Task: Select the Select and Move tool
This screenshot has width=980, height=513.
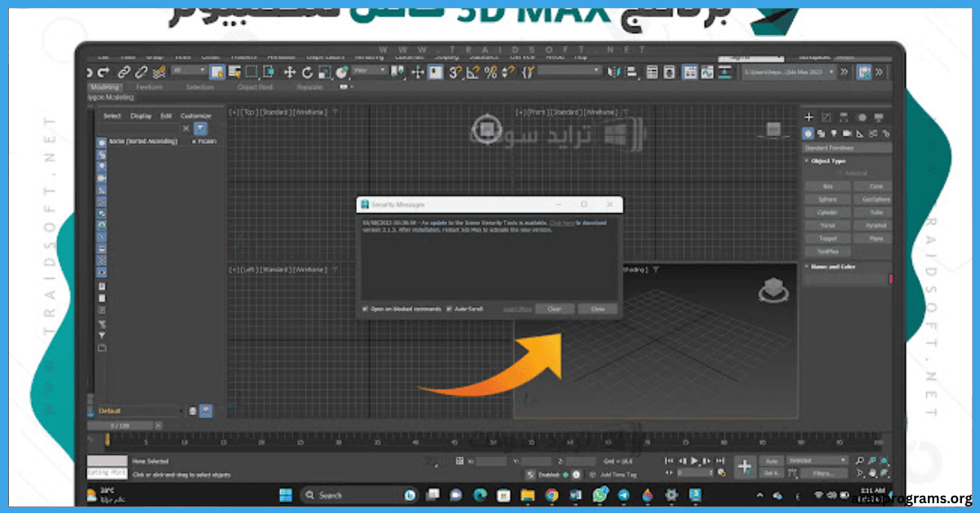Action: pos(289,72)
